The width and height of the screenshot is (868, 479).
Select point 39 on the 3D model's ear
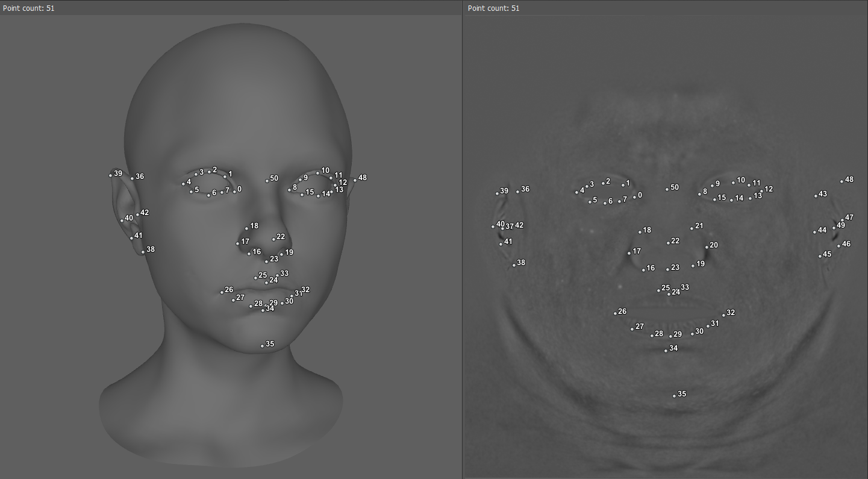click(x=110, y=175)
